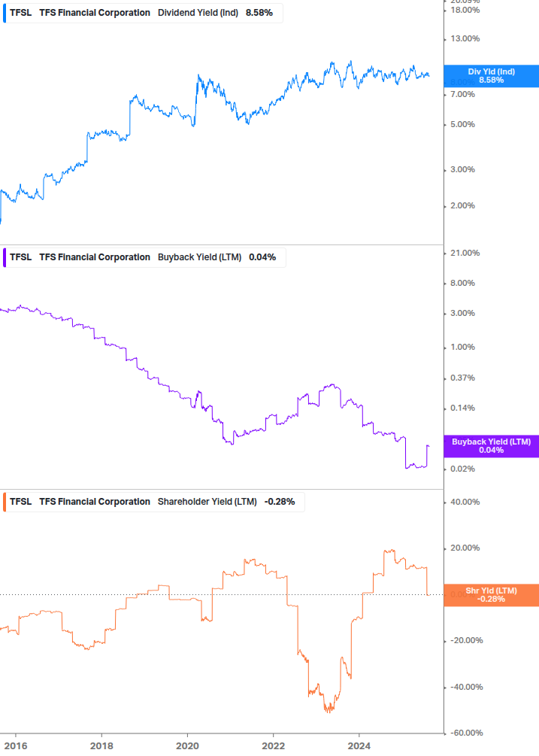Image resolution: width=539 pixels, height=756 pixels.
Task: Click the 18.00% tick on dividend axis
Action: [465, 10]
